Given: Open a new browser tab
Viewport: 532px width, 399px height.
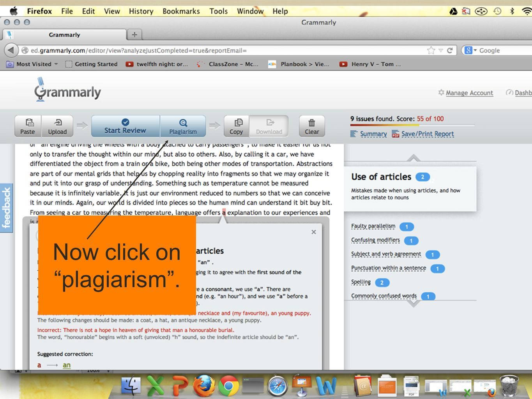Looking at the screenshot, I should pos(134,35).
